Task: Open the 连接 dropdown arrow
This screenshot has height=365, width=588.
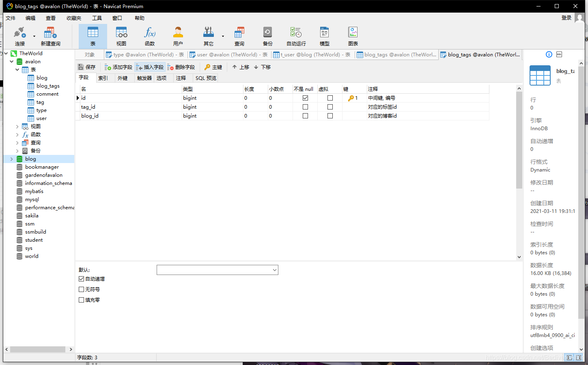Action: (x=34, y=36)
